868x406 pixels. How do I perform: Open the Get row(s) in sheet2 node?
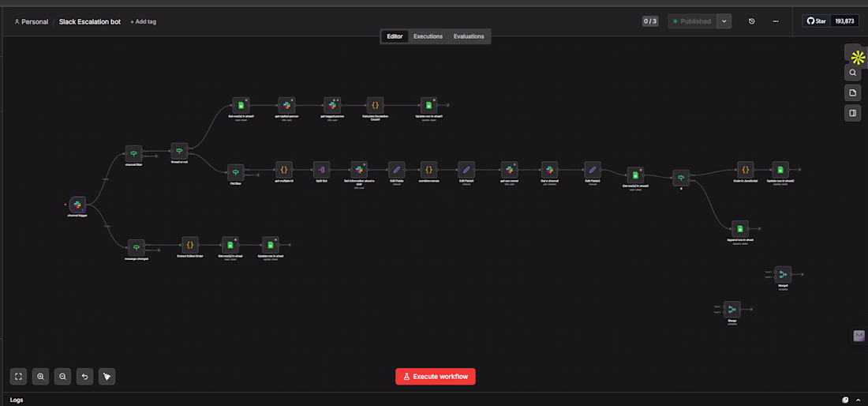tap(635, 175)
